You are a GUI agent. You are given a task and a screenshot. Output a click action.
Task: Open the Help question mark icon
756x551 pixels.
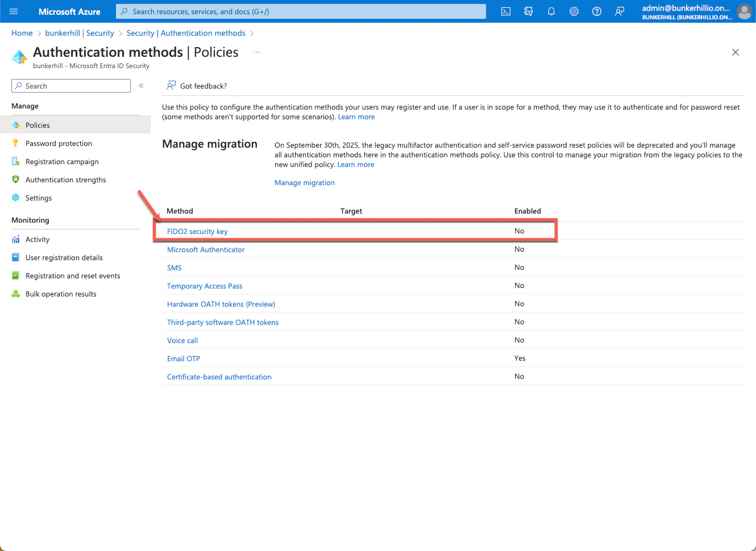tap(597, 11)
